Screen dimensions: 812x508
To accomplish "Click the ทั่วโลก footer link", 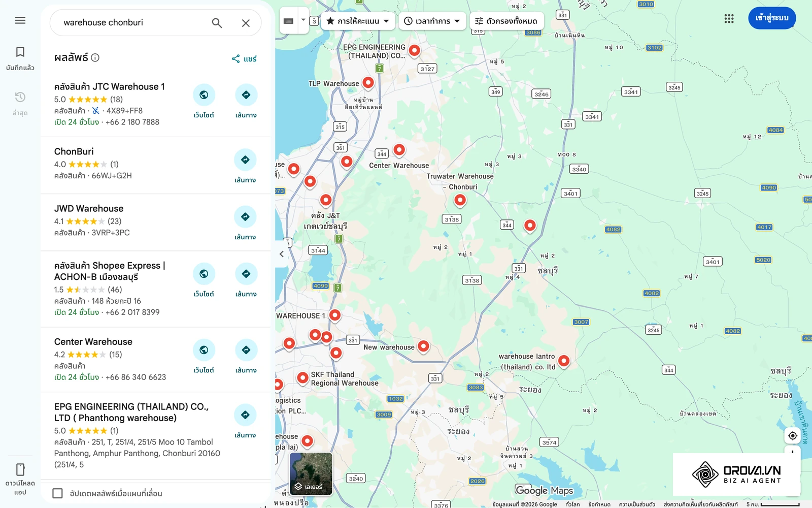I will [572, 504].
